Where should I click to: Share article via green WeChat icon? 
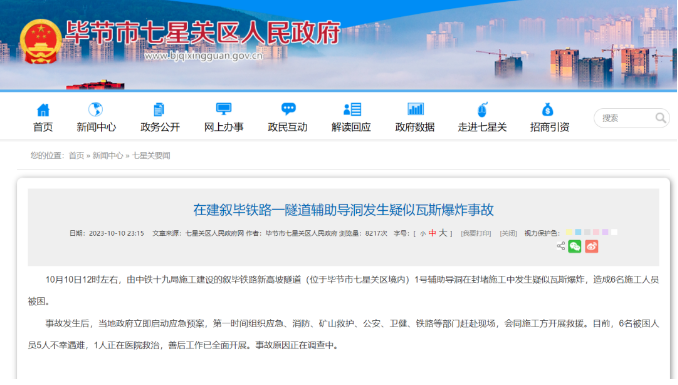[575, 247]
